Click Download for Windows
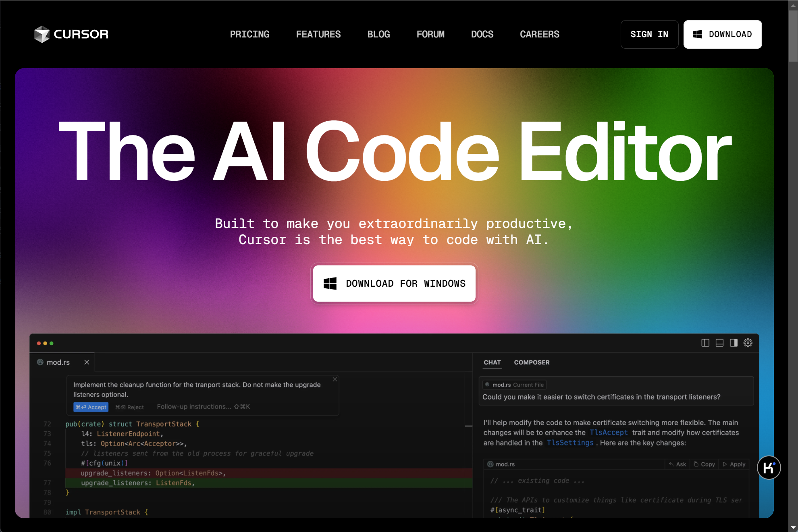 pos(395,284)
